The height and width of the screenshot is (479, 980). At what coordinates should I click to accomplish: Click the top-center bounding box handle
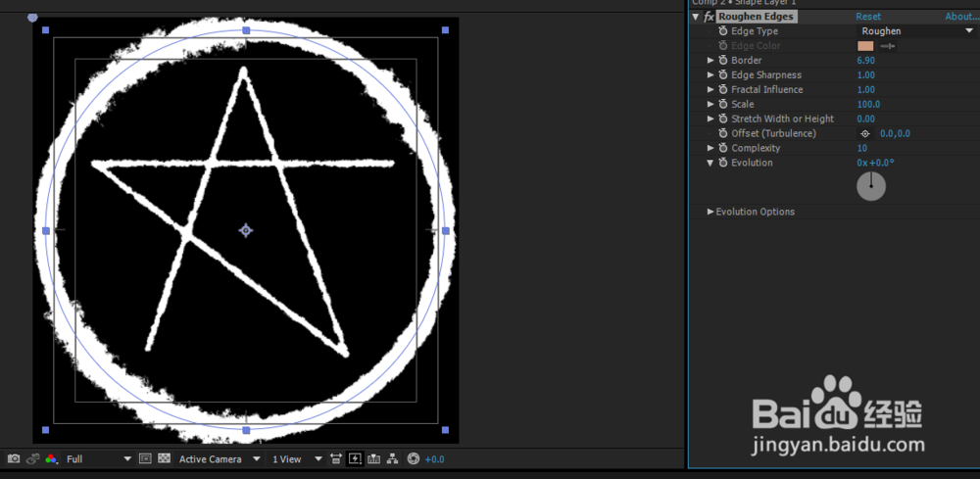(246, 30)
